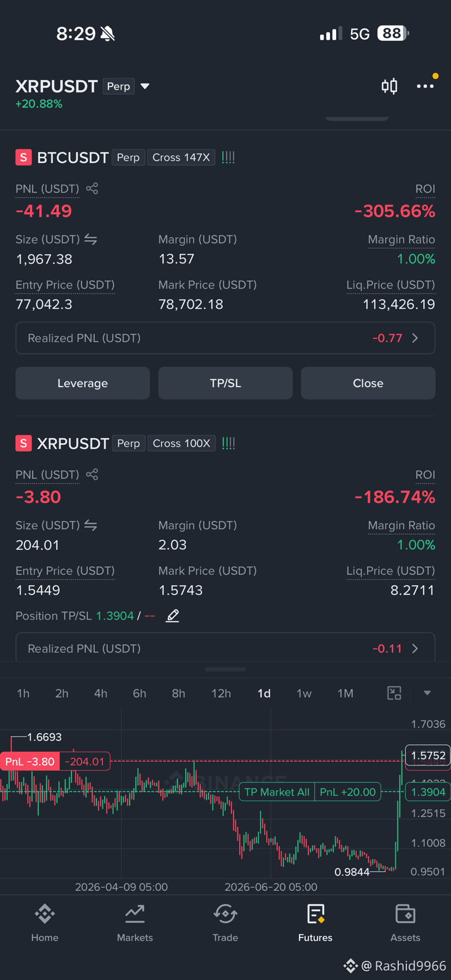This screenshot has width=451, height=980.
Task: Edit the XRPUSDT Position TP/SL pencil icon
Action: 173,616
